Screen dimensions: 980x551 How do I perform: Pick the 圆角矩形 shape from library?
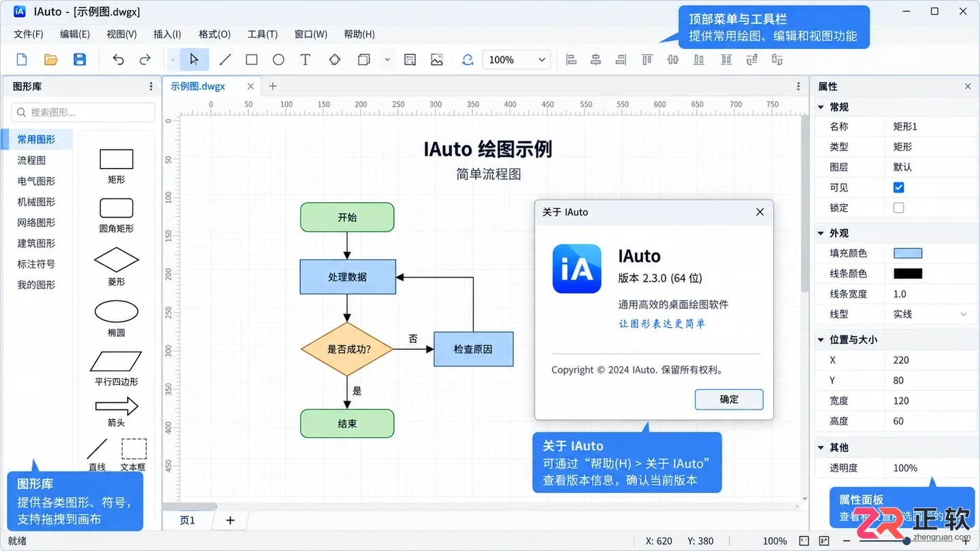pyautogui.click(x=116, y=216)
